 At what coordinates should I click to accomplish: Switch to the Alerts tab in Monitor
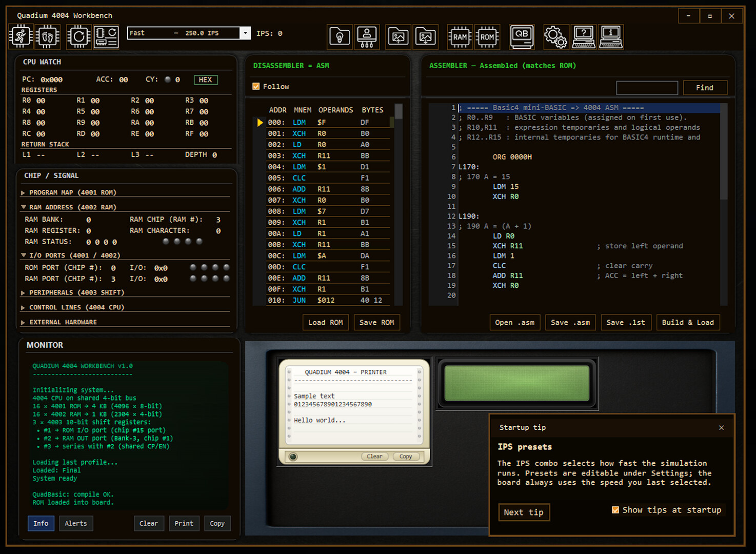pos(75,523)
